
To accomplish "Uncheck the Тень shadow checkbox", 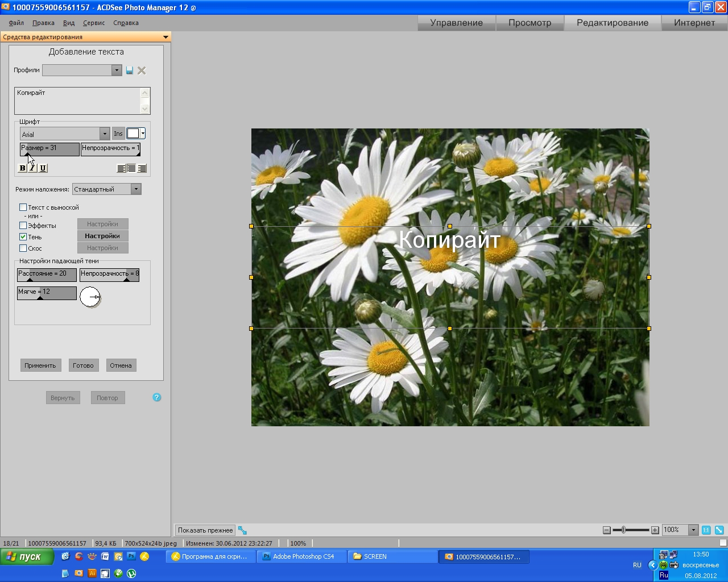I will tap(23, 236).
